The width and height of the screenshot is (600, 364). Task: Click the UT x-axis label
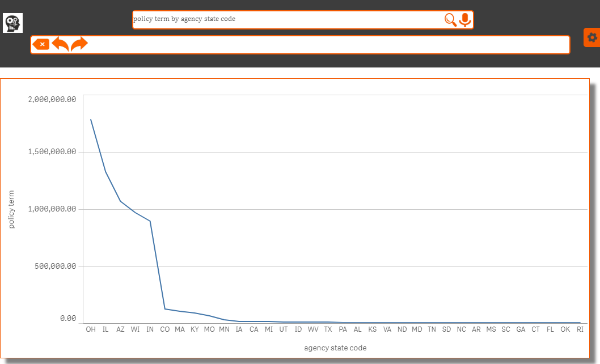(284, 329)
